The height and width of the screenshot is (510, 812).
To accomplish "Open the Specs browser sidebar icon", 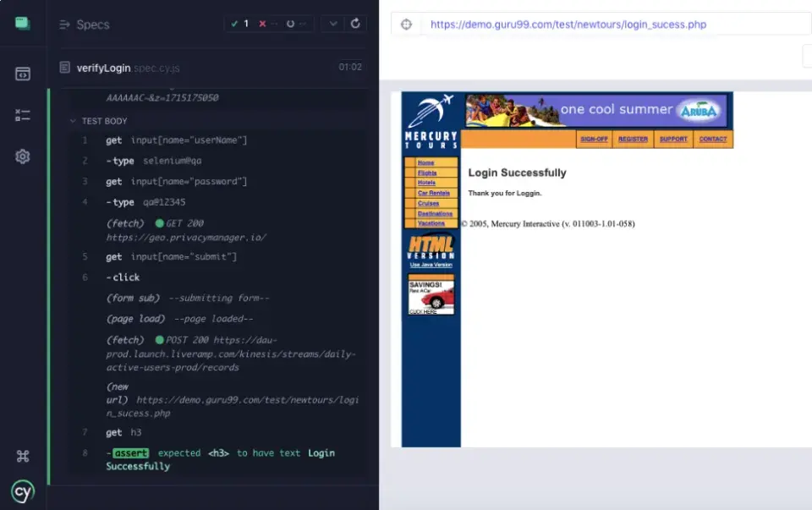I will [22, 74].
